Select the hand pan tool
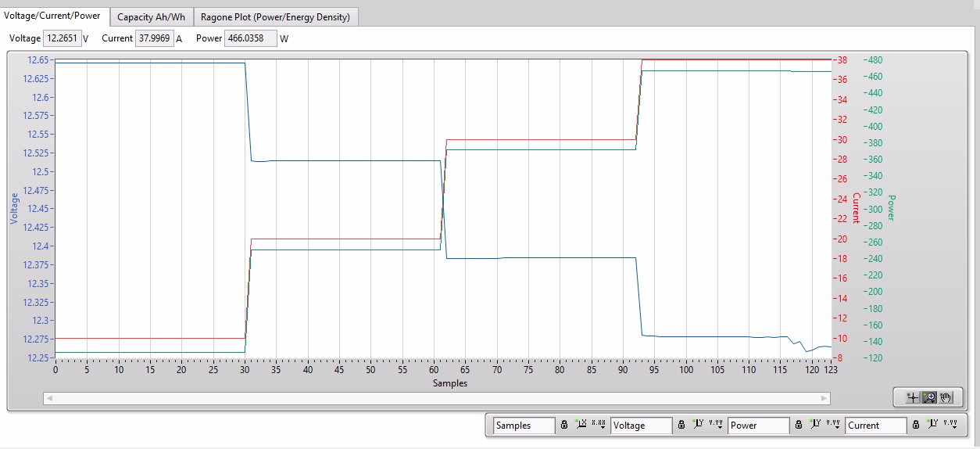This screenshot has height=449, width=980. [946, 397]
